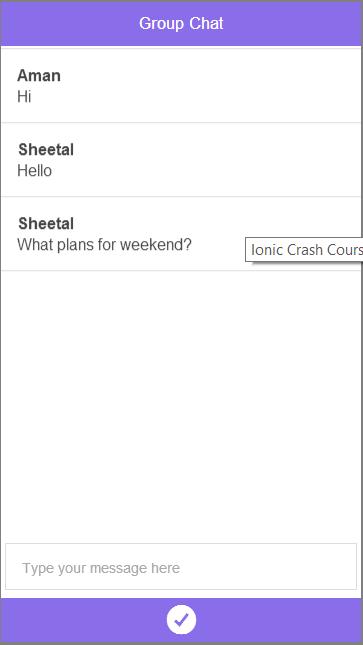The image size is (363, 645).
Task: Select the sender name 'Aman'
Action: pos(39,76)
